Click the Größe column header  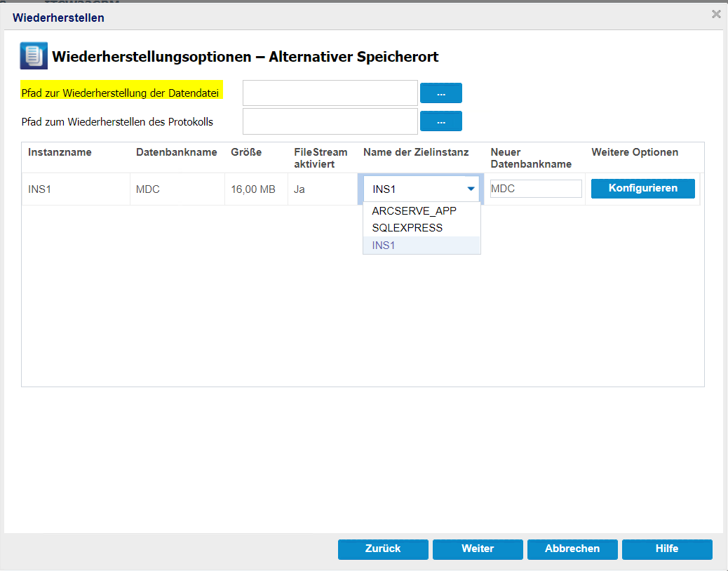click(246, 152)
